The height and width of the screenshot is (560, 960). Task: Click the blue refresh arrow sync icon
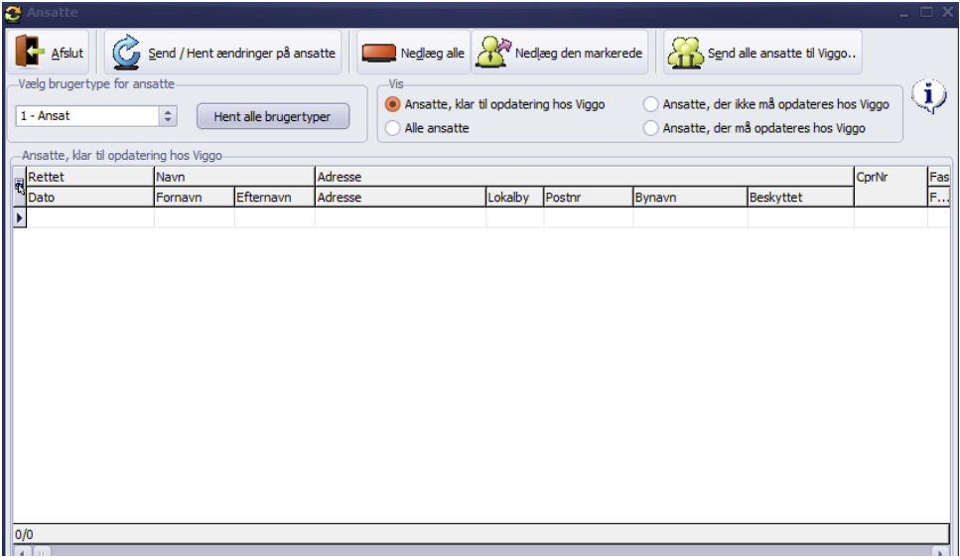click(127, 53)
